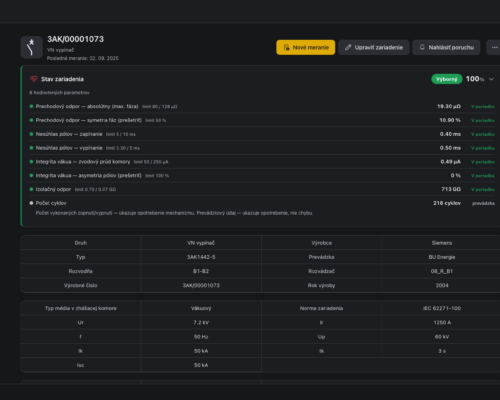The height and width of the screenshot is (400, 500).
Task: Click the bell icon in Nahlásiť poruchu
Action: pos(422,47)
